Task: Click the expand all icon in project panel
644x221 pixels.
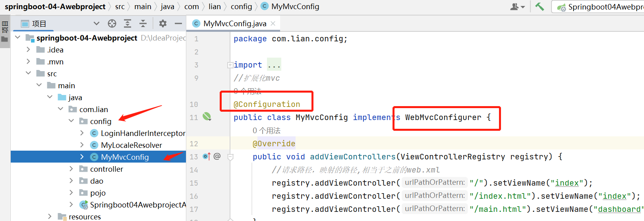Action: pos(128,24)
